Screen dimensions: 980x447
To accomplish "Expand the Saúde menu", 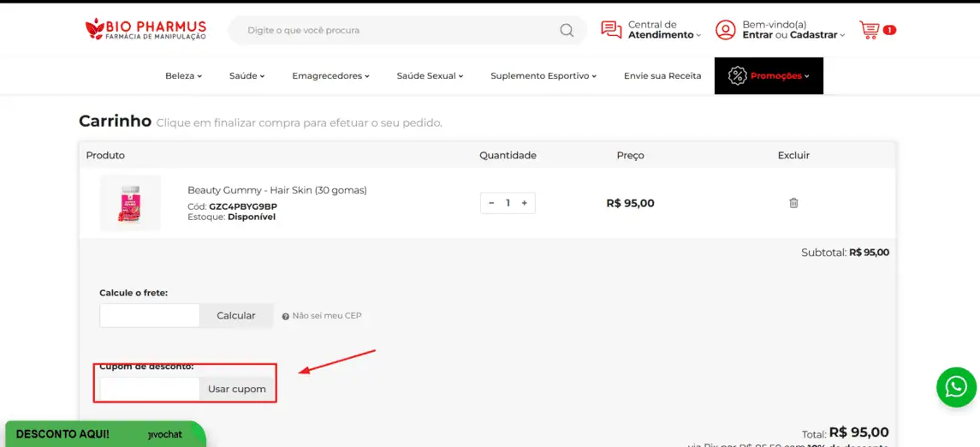I will [247, 75].
